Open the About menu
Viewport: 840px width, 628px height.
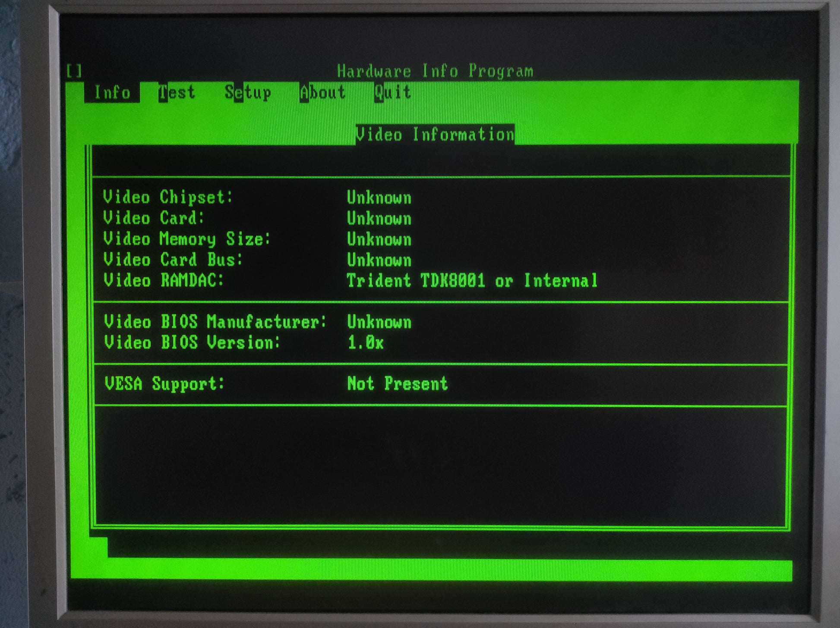322,92
